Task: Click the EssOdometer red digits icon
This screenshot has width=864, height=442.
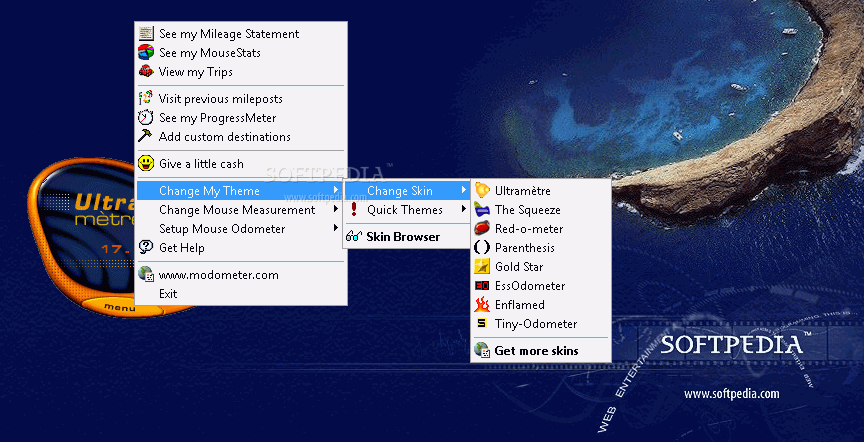Action: (x=482, y=285)
